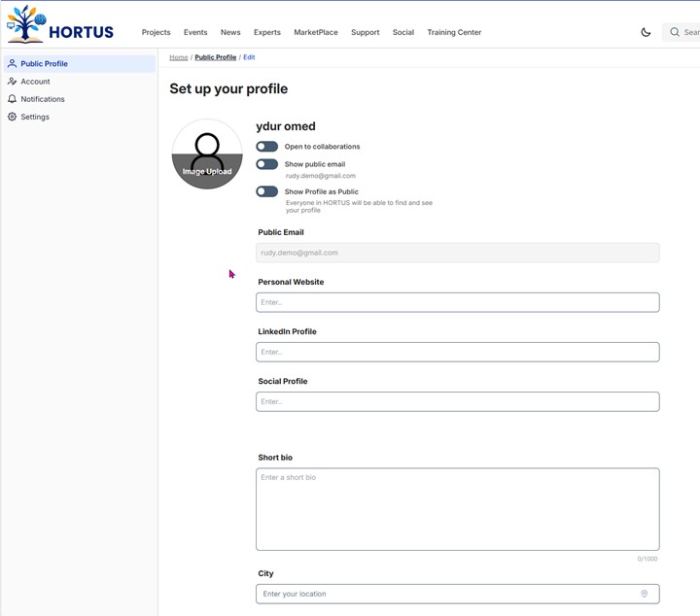700x616 pixels.
Task: Open the Support menu item
Action: point(366,32)
